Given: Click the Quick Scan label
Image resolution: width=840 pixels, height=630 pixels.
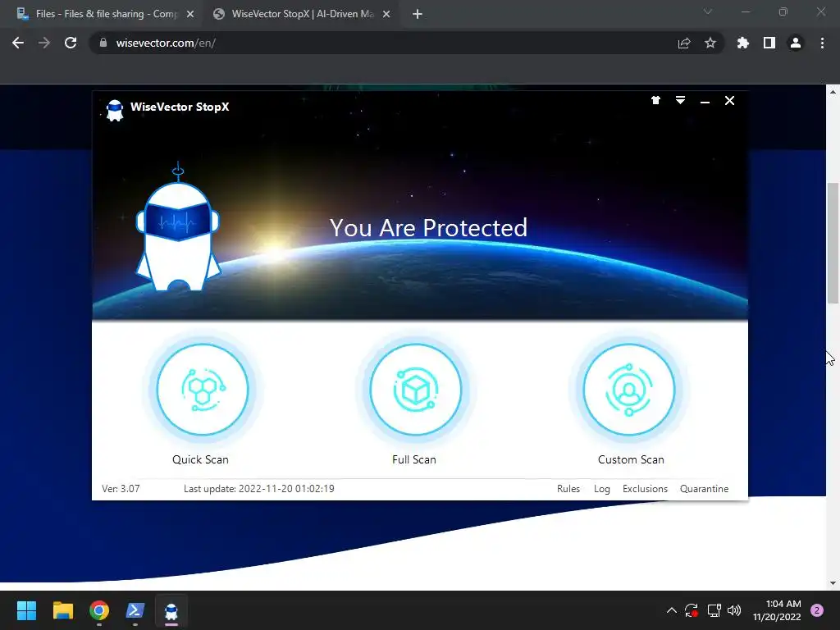Looking at the screenshot, I should (x=200, y=459).
